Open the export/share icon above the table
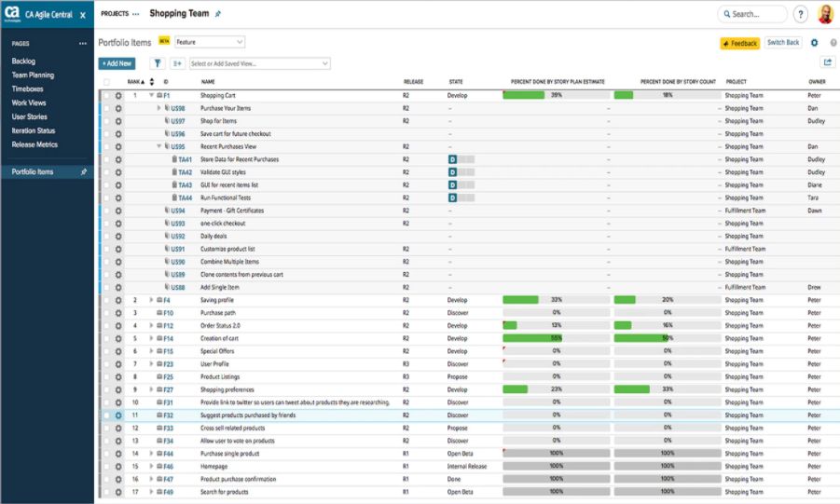This screenshot has height=504, width=840. (827, 62)
